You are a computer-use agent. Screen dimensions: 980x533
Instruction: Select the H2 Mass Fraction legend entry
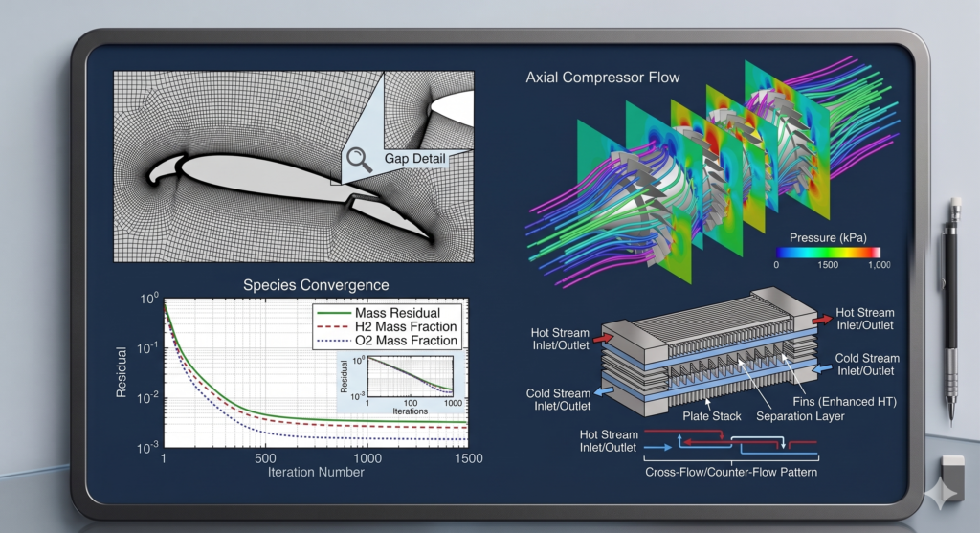click(406, 326)
